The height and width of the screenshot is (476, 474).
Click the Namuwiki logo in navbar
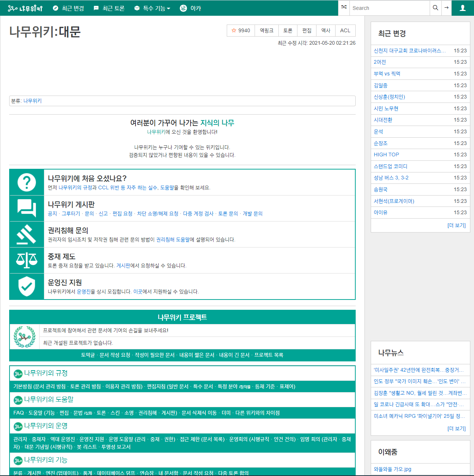tap(25, 8)
